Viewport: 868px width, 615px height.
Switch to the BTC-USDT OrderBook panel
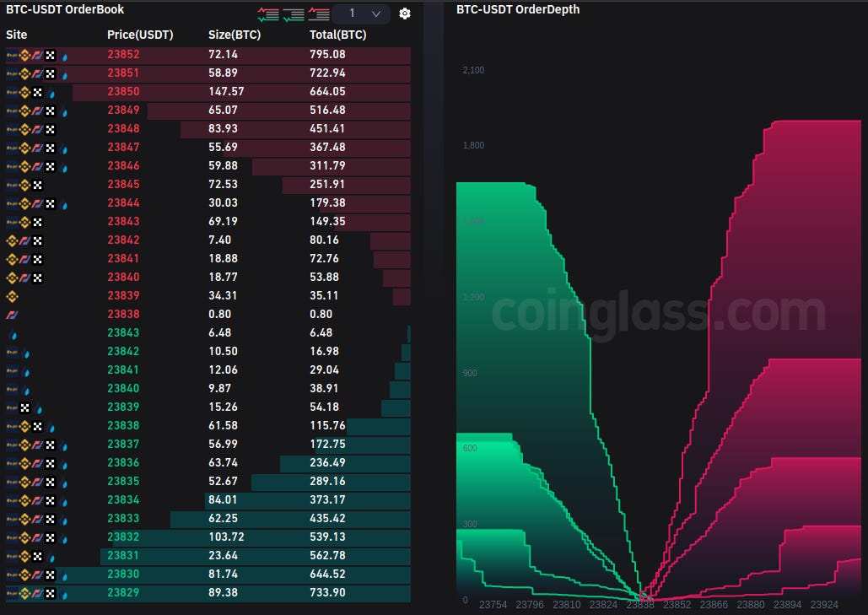point(63,9)
